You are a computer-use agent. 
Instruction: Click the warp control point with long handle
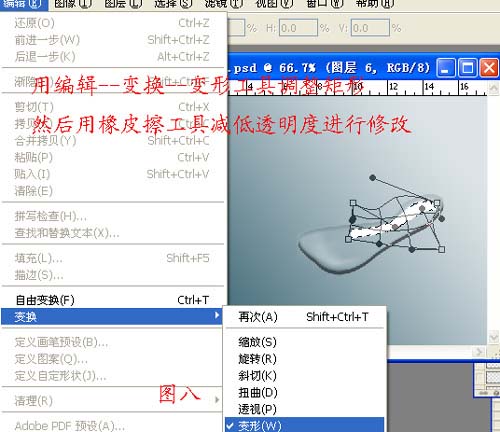pyautogui.click(x=373, y=178)
